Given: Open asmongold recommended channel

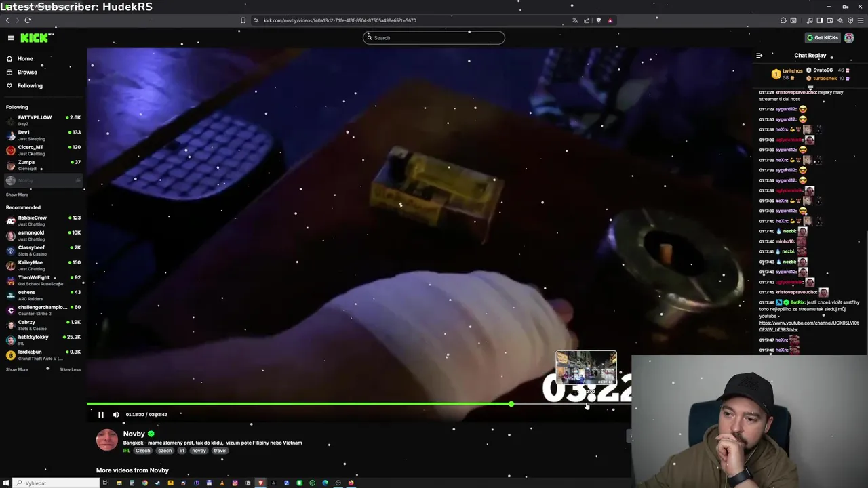Looking at the screenshot, I should tap(43, 236).
